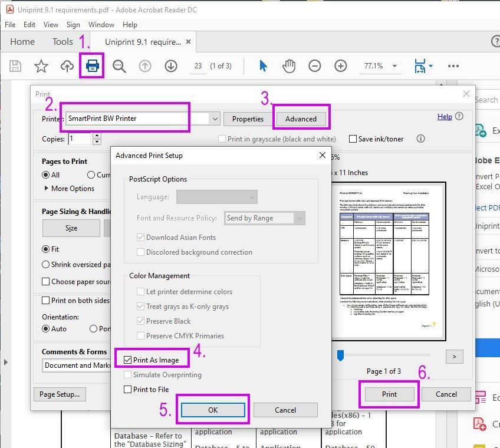500x448 pixels.
Task: Open printer Properties
Action: coord(248,118)
